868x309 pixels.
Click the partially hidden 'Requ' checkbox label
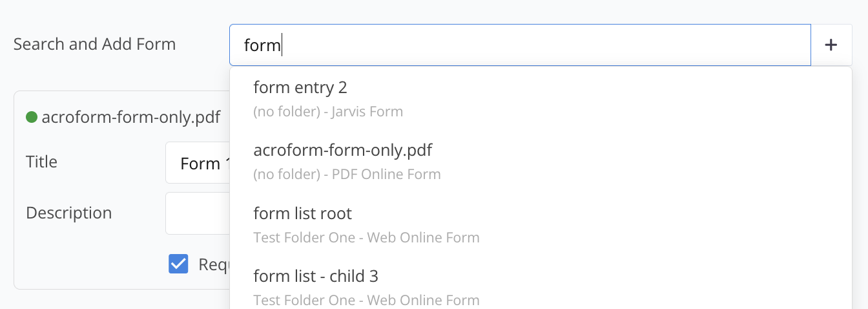click(213, 264)
